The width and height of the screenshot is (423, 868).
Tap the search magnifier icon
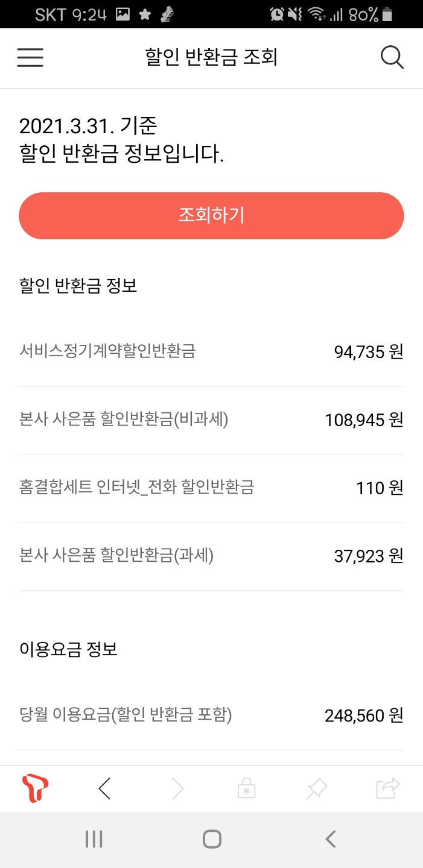pos(392,58)
